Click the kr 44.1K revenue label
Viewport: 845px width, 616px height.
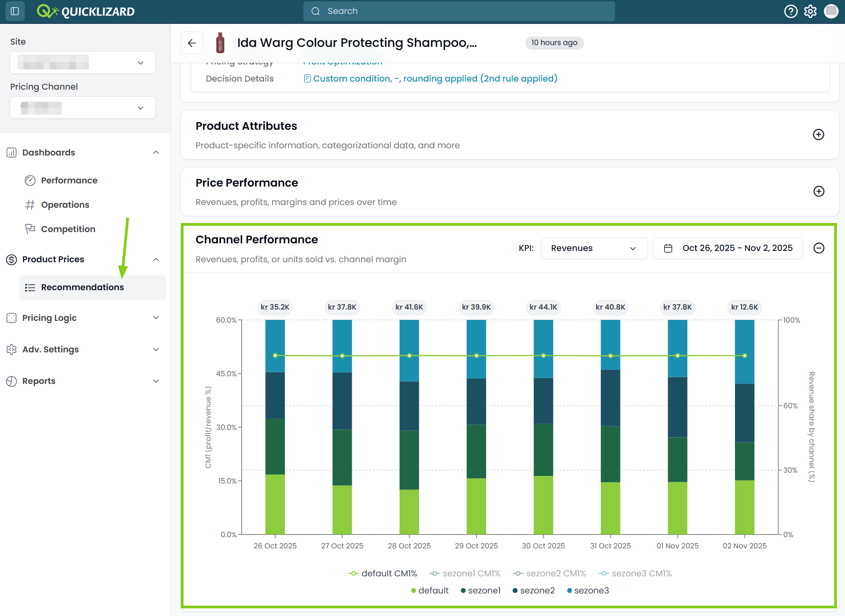pos(543,307)
